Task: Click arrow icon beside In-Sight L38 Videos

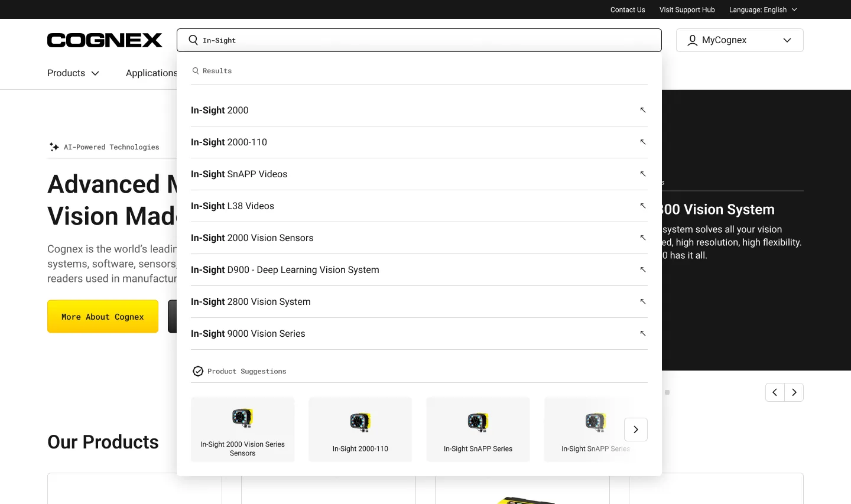Action: tap(643, 206)
